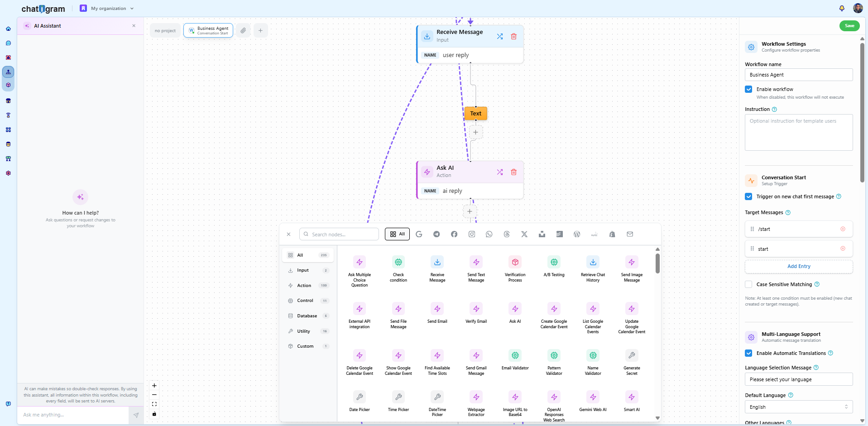Viewport: 868px width, 426px height.
Task: Toggle Trigger on new chat first message
Action: 749,196
